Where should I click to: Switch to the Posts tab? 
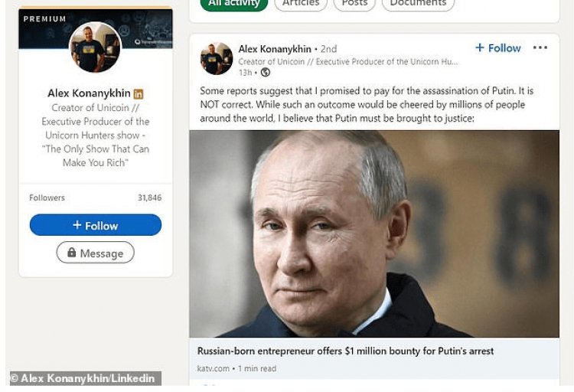[x=354, y=4]
